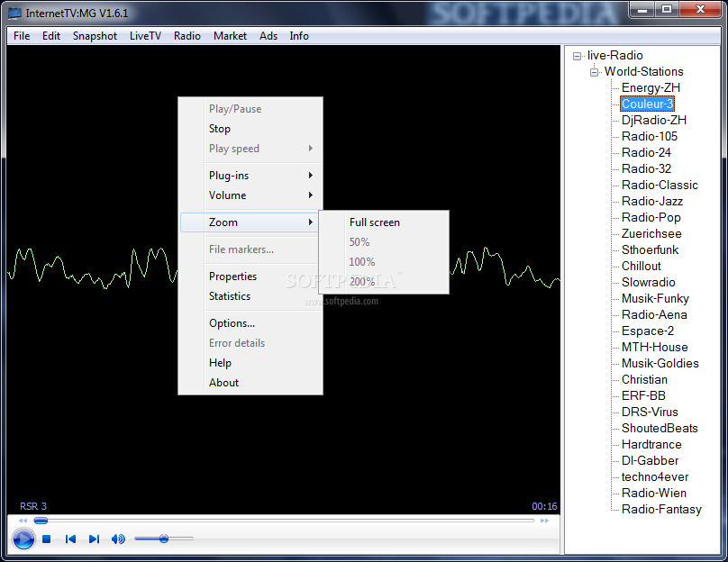Select the DI-Gabber station
The width and height of the screenshot is (728, 562).
coord(650,461)
